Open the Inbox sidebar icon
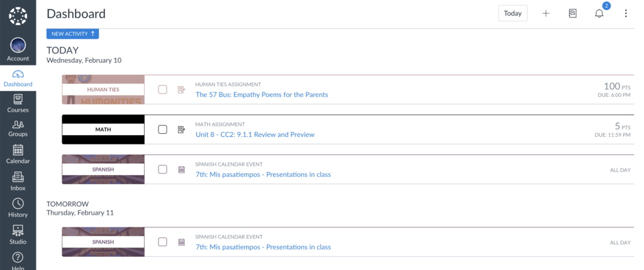Viewport: 644px width, 270px height. coord(18,181)
